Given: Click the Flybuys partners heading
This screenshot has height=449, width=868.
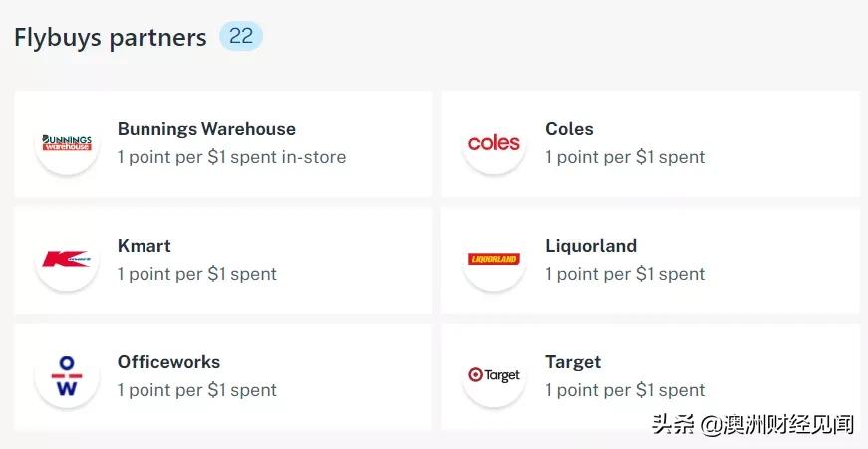Looking at the screenshot, I should coord(110,38).
